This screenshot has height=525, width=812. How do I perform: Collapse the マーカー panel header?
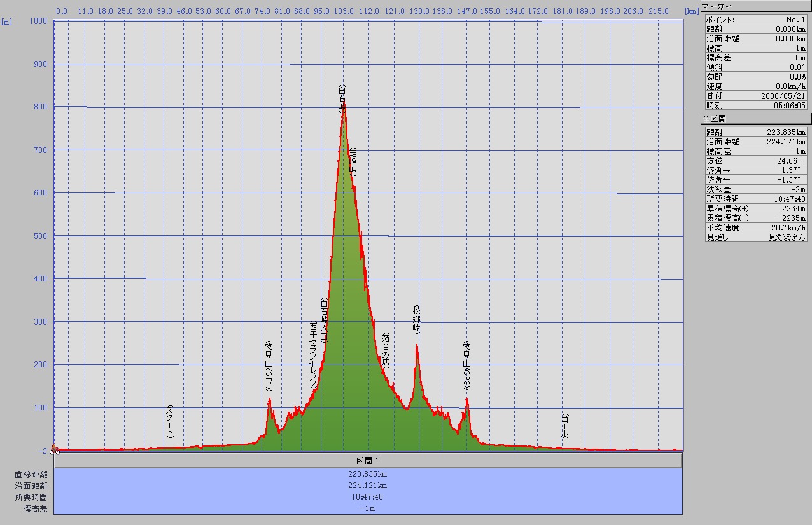756,7
